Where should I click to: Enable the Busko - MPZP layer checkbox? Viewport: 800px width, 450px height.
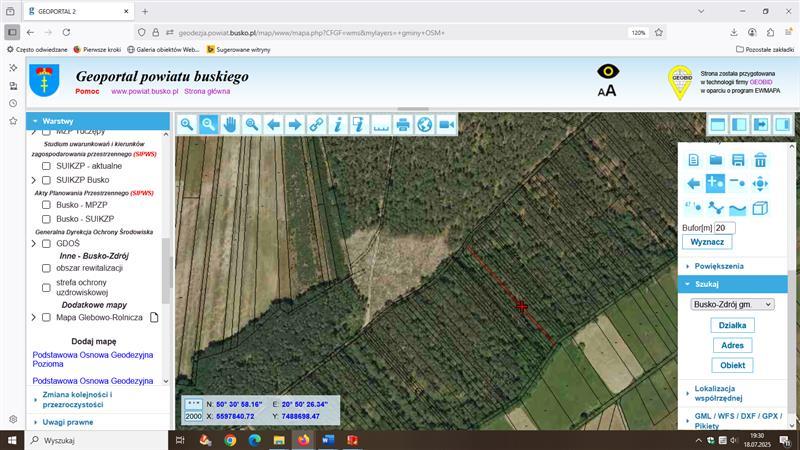pyautogui.click(x=46, y=205)
